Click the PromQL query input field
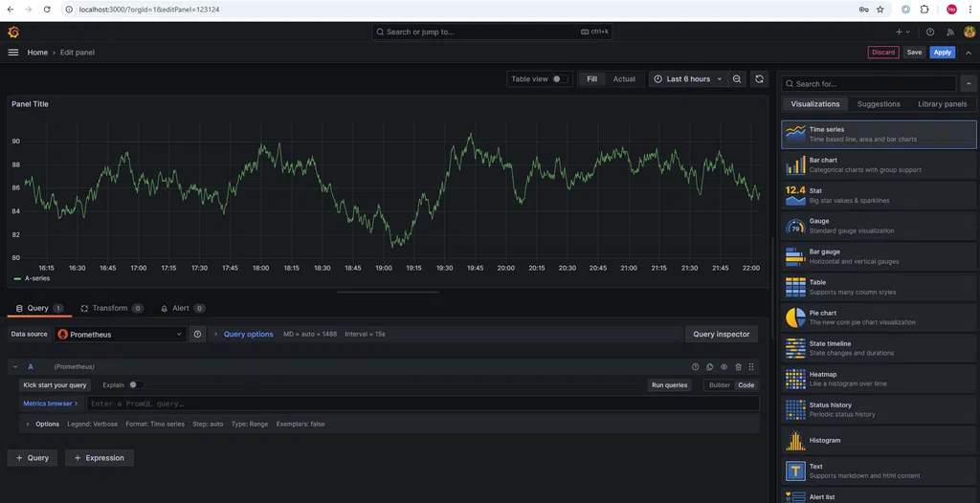980x503 pixels. coord(423,404)
